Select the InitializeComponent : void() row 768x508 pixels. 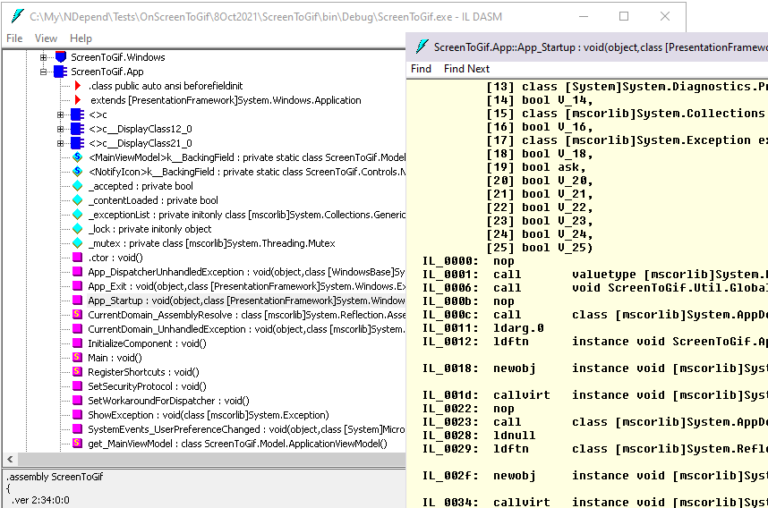[x=147, y=343]
